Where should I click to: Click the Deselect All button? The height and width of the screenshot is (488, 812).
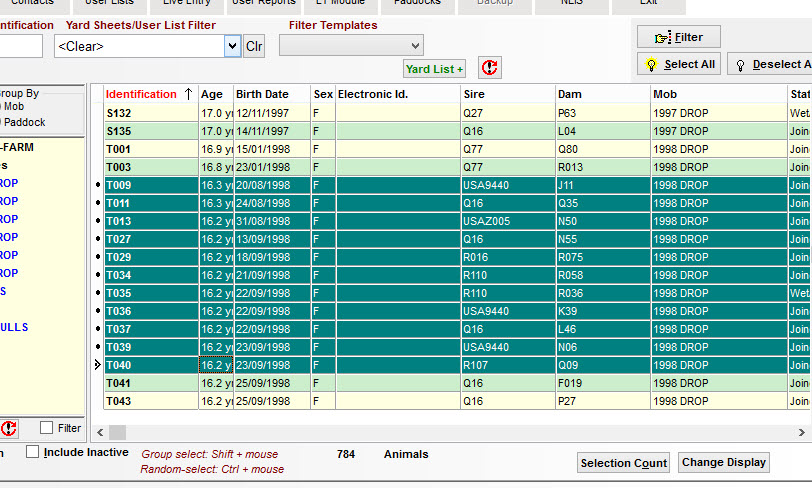pyautogui.click(x=770, y=64)
